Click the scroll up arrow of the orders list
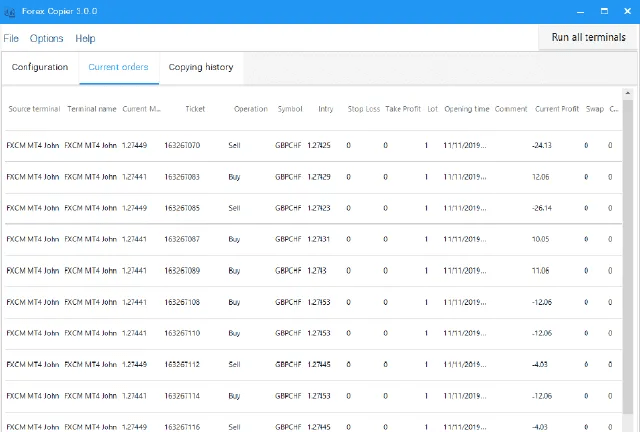The height and width of the screenshot is (432, 640). tap(628, 94)
